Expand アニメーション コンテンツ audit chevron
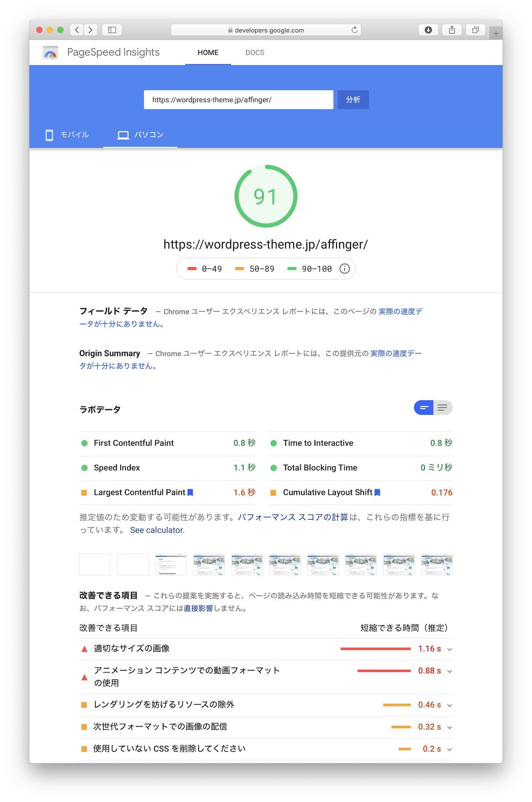 coord(450,671)
